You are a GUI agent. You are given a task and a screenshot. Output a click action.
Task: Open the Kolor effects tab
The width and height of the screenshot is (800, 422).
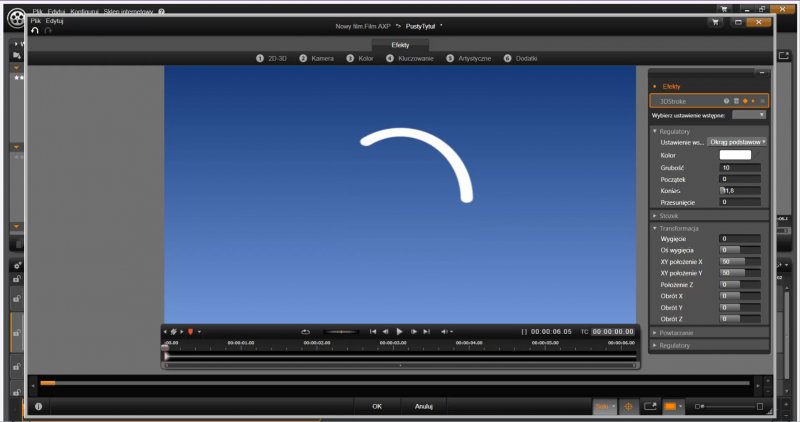pyautogui.click(x=360, y=59)
